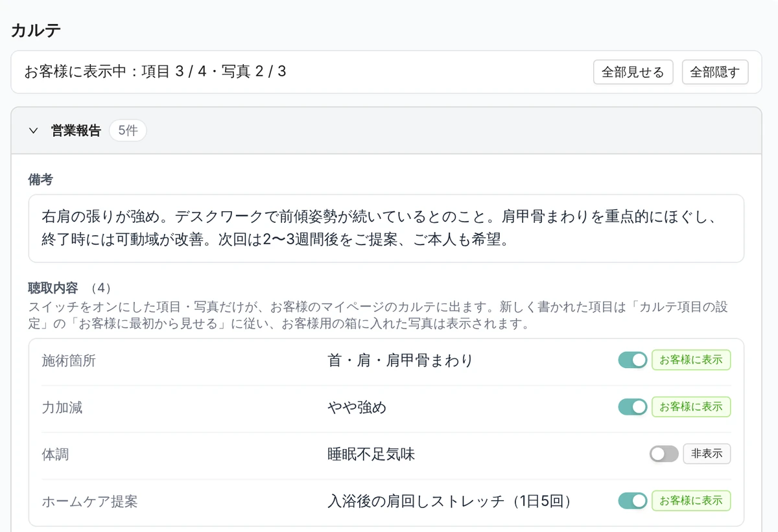
Task: Click お客様に表示 badge in ホームケア提案 row
Action: [691, 501]
